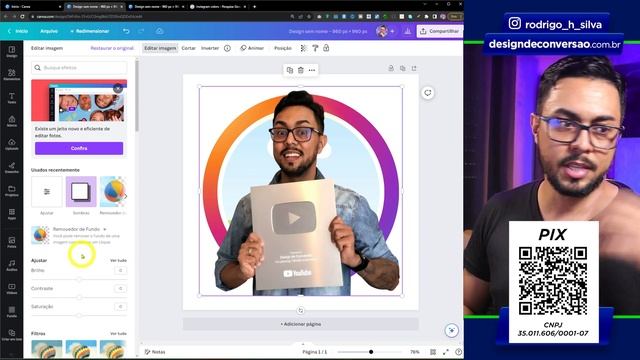Click Animar in the image toolbar
Screen dimensions: 640x360
tap(252, 48)
